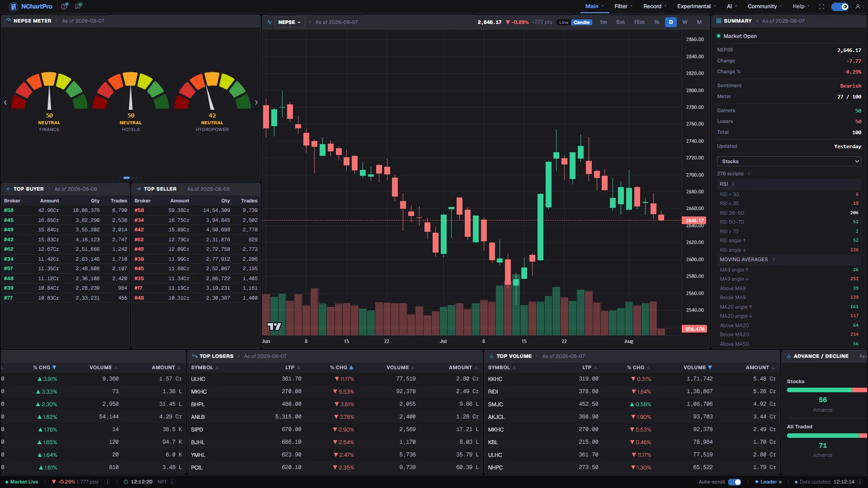868x488 pixels.
Task: Click the Top Volume bars icon
Action: point(491,356)
